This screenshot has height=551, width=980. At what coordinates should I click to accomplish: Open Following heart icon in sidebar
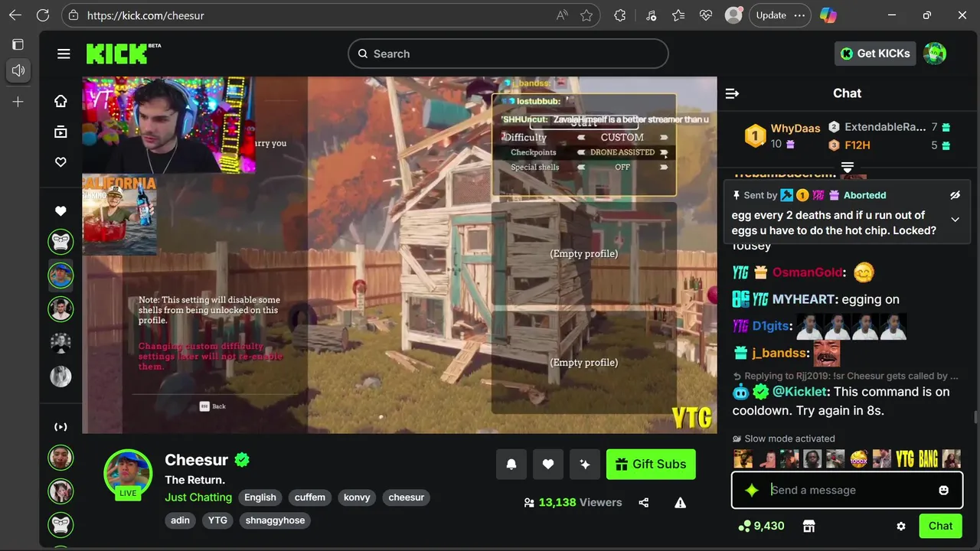tap(60, 162)
